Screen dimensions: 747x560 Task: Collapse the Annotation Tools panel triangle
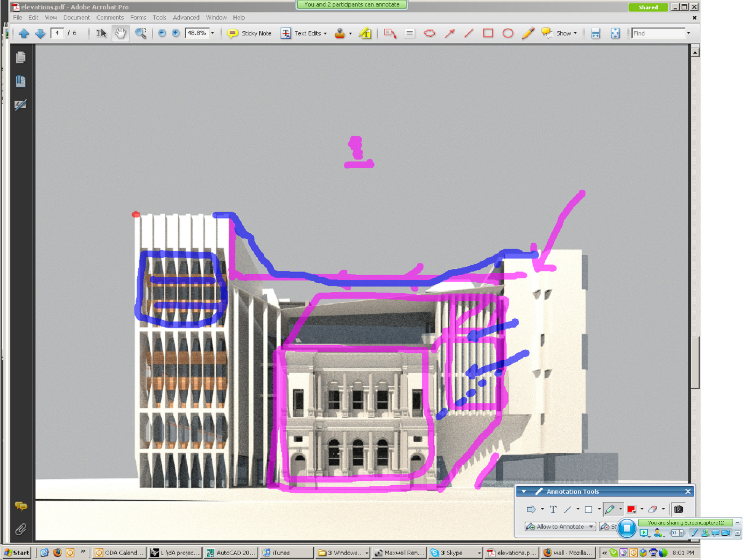pos(524,491)
